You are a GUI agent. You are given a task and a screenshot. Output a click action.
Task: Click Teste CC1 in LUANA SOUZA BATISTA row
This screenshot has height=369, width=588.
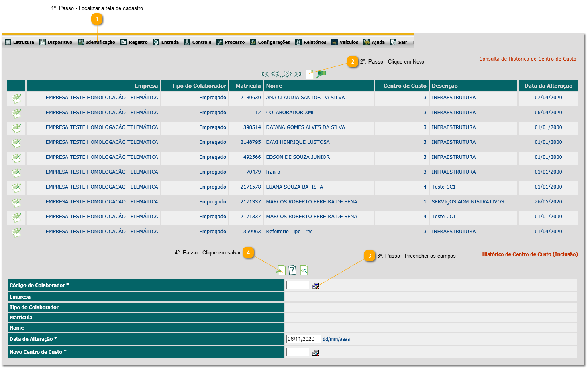[443, 187]
